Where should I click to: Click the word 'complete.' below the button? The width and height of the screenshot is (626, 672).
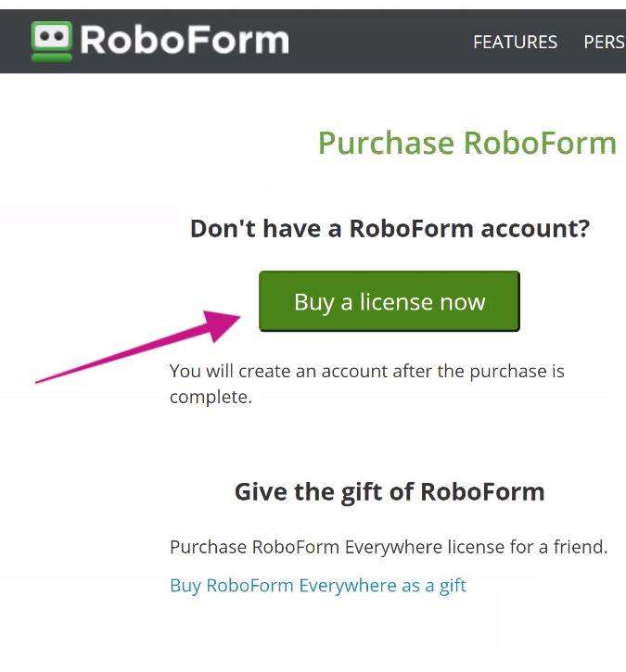pyautogui.click(x=211, y=397)
